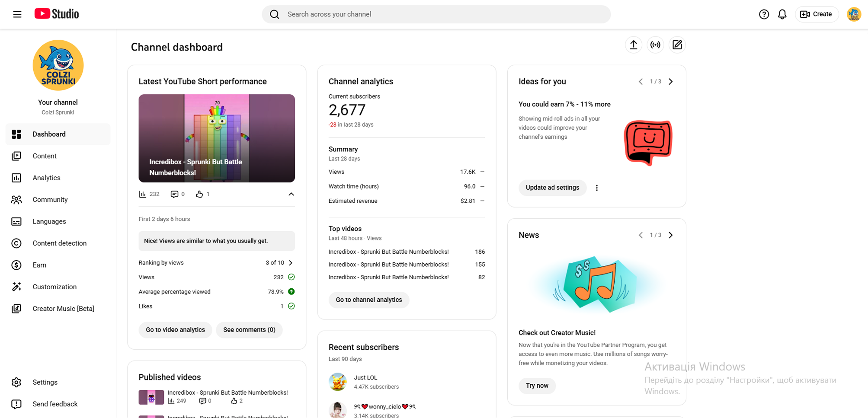Click the Go to channel analytics button
Screen dimensions: 868x418
(368, 300)
